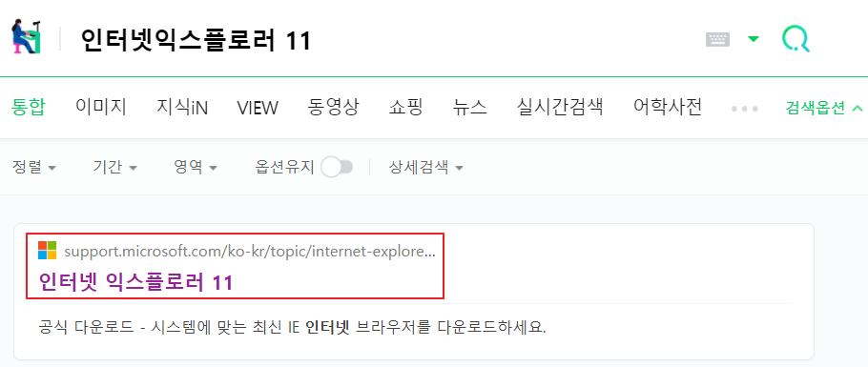The width and height of the screenshot is (868, 367).
Task: Open the 뉴스 tab
Action: pos(469,107)
